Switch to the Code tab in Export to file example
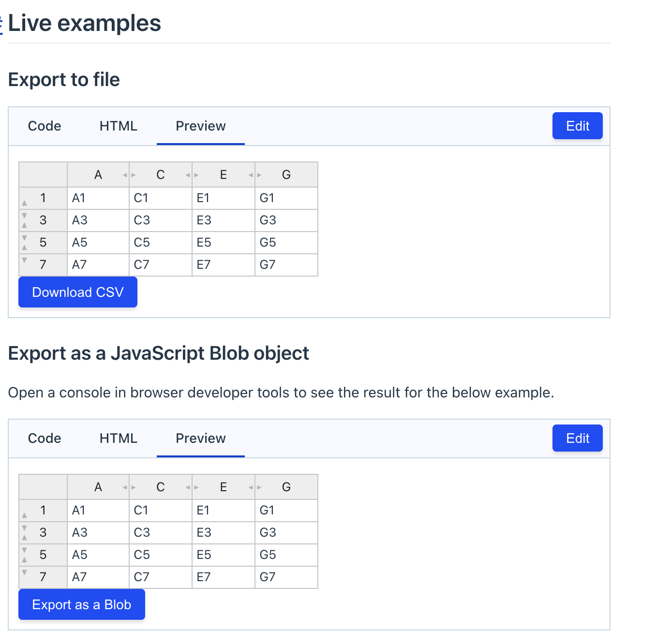Viewport: 657px width, 644px height. click(44, 126)
